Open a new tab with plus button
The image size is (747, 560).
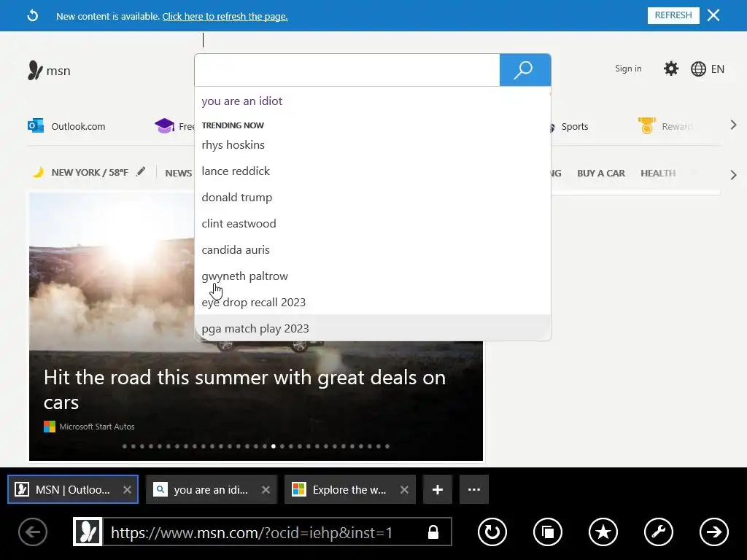click(438, 489)
